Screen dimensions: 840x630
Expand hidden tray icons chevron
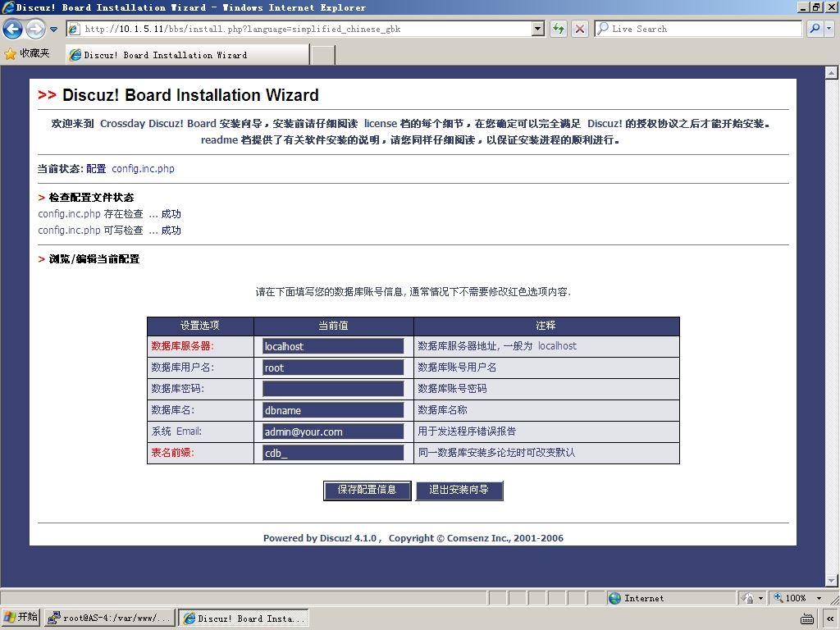coord(830,619)
